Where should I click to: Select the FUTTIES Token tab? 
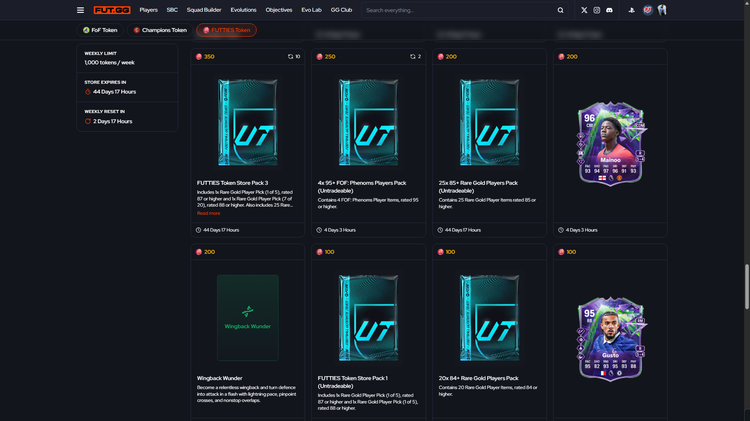[226, 30]
